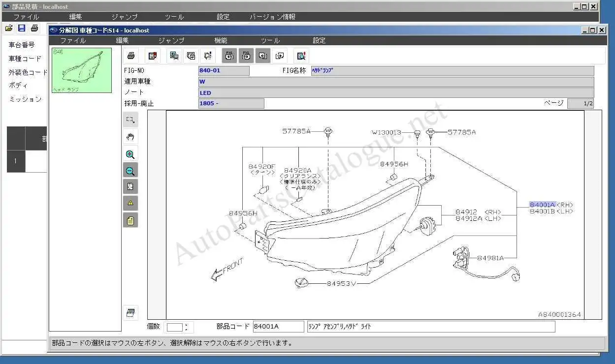Zoom in on the diagram
615x364 pixels.
130,154
